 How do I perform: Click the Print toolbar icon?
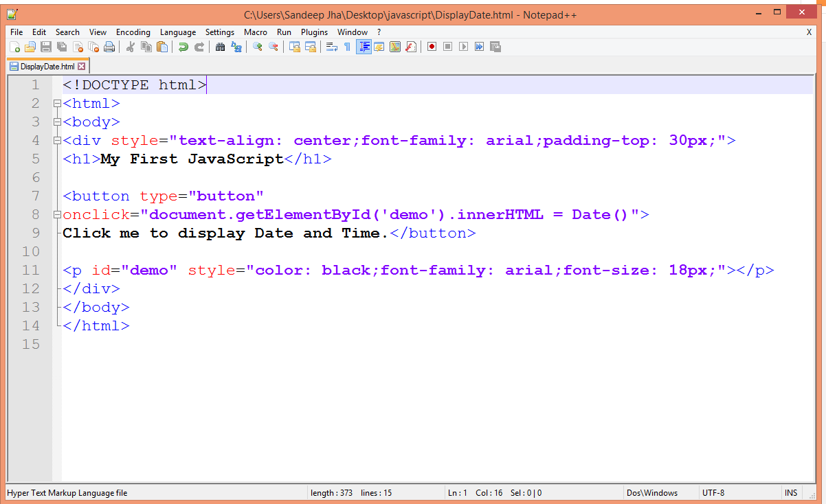109,47
